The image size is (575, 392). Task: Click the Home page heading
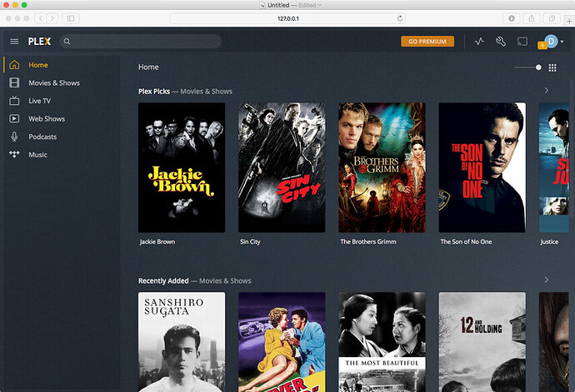(148, 67)
